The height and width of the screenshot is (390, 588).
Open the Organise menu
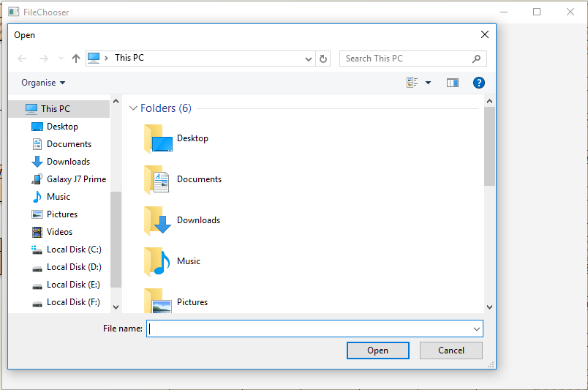43,83
